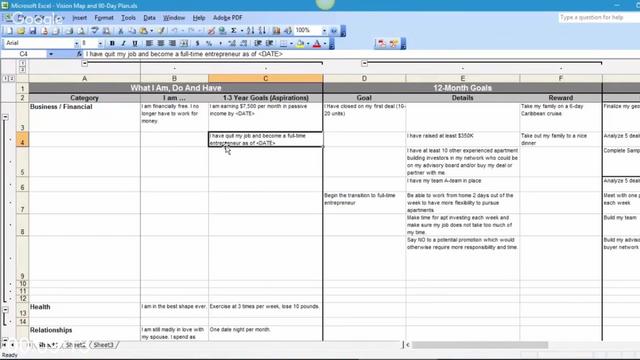640x360 pixels.
Task: Click the Paste clipboard icon
Action: tap(143, 31)
